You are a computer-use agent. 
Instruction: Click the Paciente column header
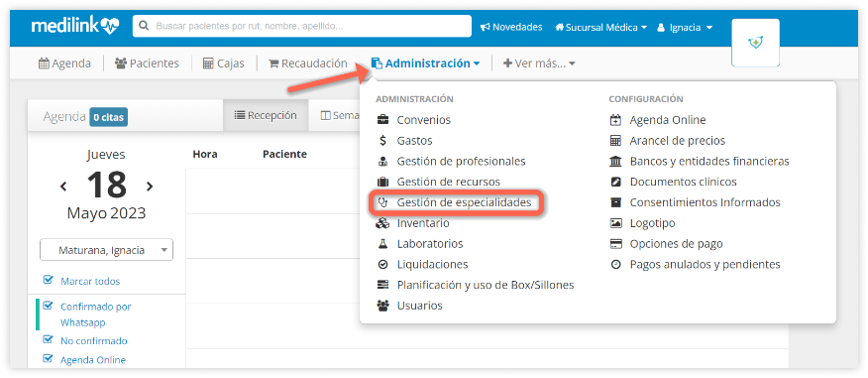click(284, 154)
